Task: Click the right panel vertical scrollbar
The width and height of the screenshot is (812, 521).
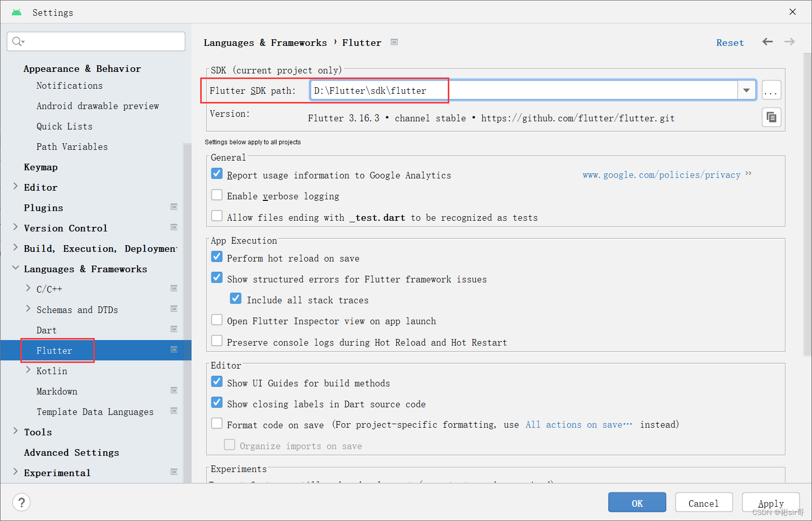Action: (x=807, y=204)
